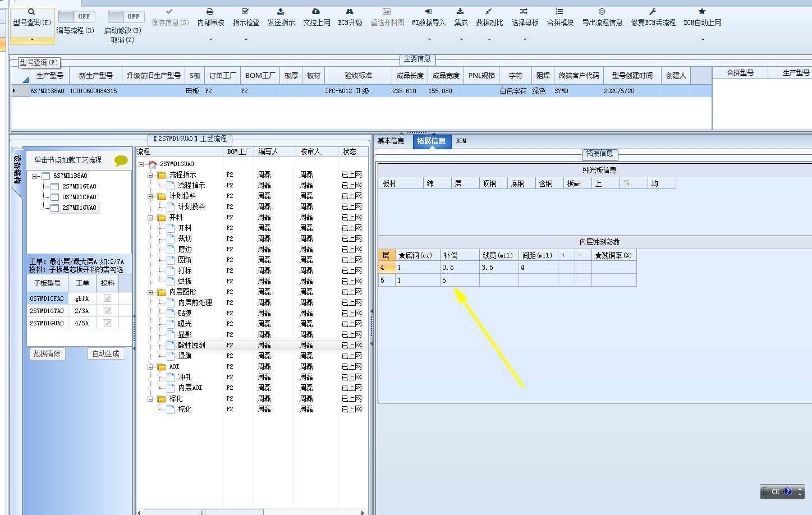
Task: Select the 0S7MD1CFA0 tree node
Action: 79,197
